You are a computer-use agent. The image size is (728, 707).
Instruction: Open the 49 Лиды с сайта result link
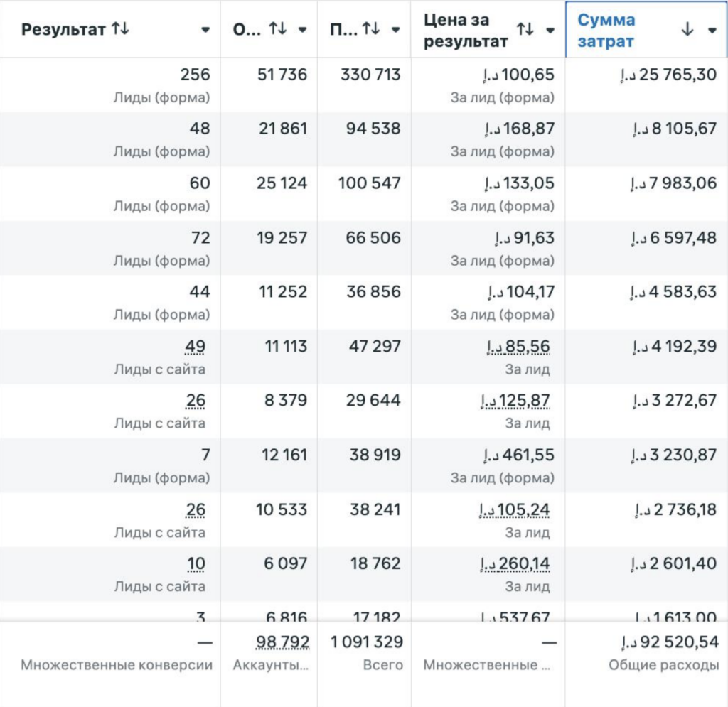pos(195,347)
